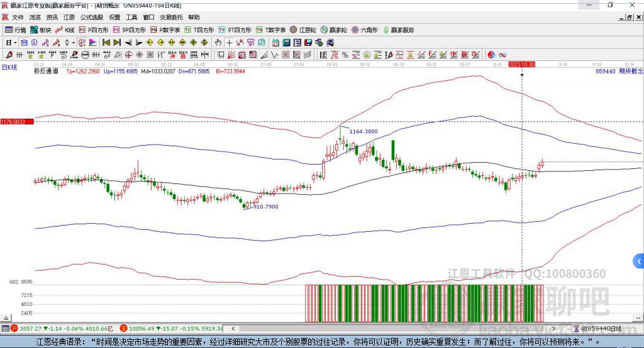Step back with black left arrow
Viewport: 644px width, 348px height.
(x=128, y=43)
